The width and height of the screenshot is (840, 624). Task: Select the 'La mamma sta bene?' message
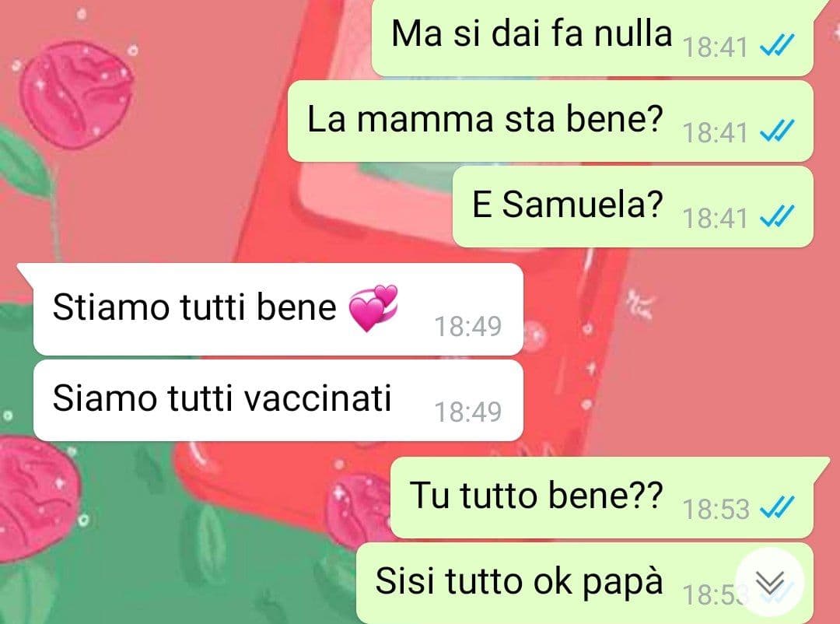pos(551,121)
